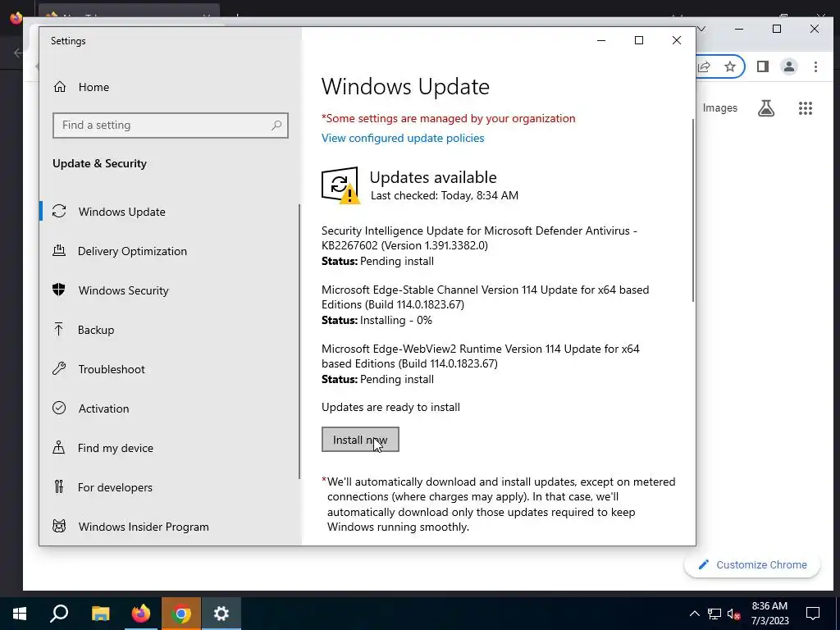This screenshot has width=840, height=630.
Task: Click the Windows Update page scrollbar
Action: pos(693,209)
